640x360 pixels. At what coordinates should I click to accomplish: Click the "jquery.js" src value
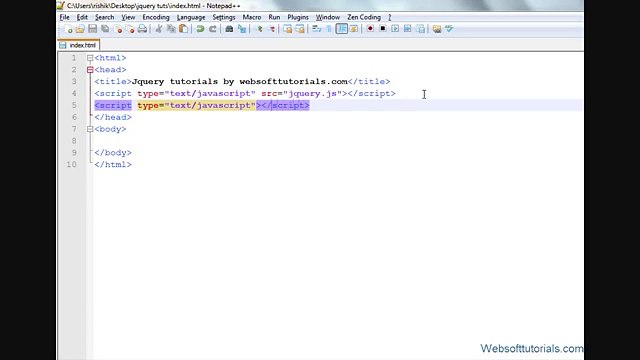pos(312,93)
